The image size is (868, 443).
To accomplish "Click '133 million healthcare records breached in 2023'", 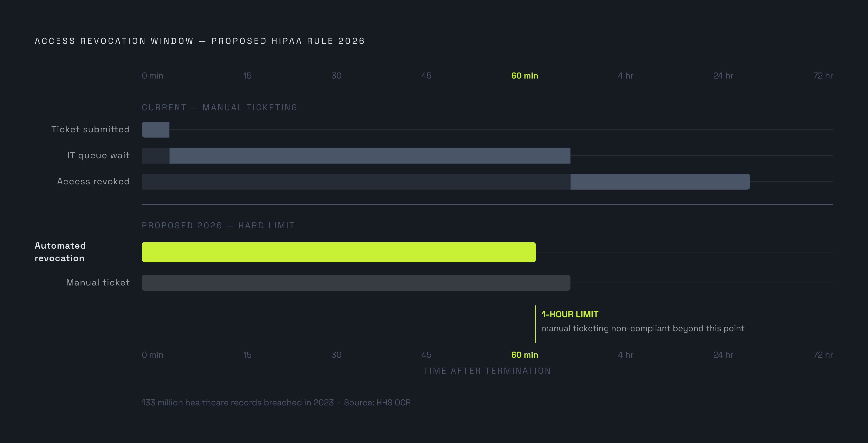I will click(237, 403).
